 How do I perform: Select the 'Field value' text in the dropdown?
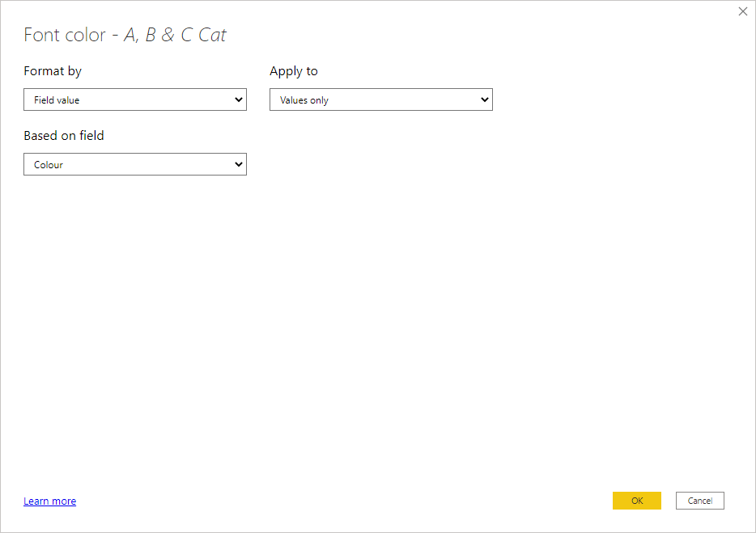(x=57, y=100)
